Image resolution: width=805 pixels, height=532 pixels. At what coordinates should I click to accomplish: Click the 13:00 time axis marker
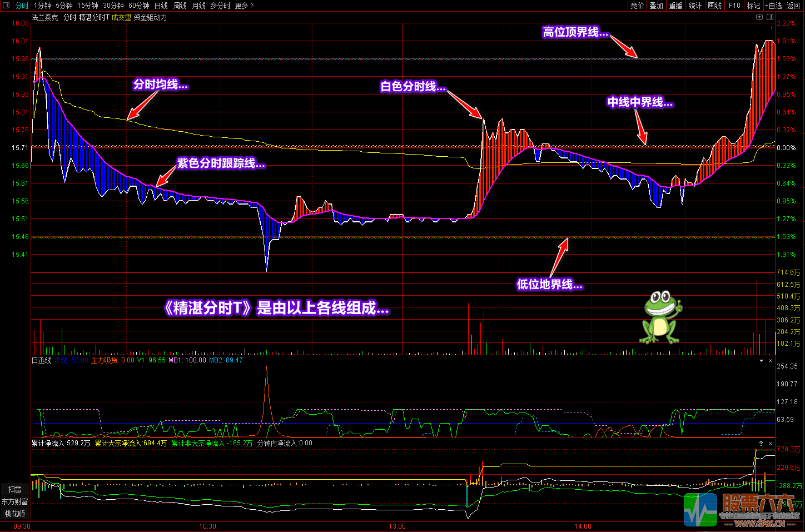coord(397,526)
